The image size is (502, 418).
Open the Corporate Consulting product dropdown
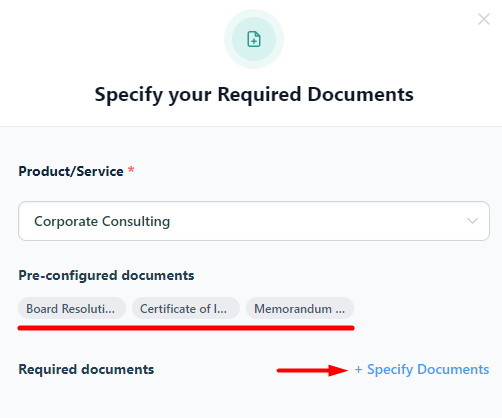pos(254,221)
